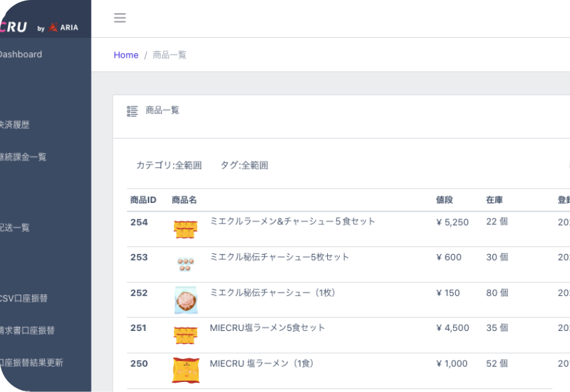Click the 商品一覧 card title
This screenshot has height=392, width=570.
click(x=163, y=111)
